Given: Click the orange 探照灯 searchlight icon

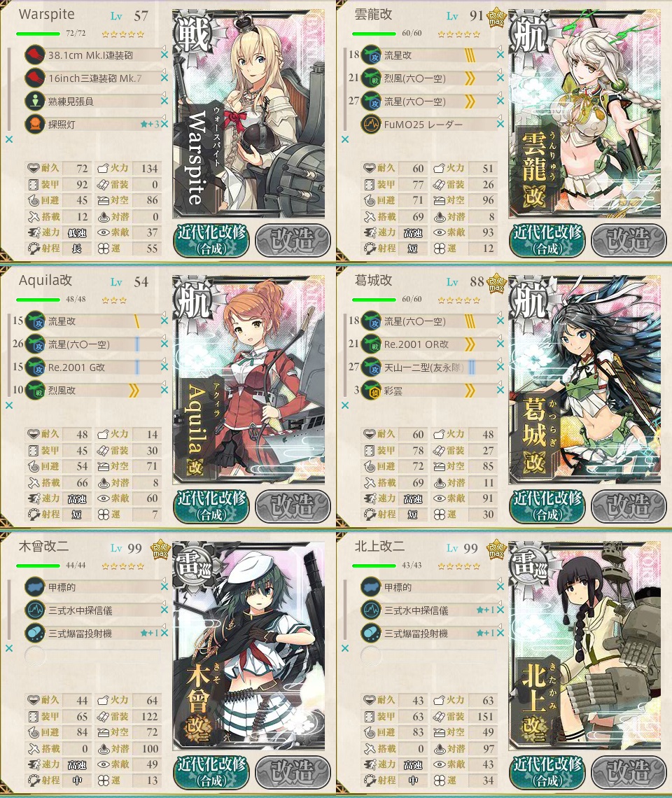Looking at the screenshot, I should (x=35, y=124).
